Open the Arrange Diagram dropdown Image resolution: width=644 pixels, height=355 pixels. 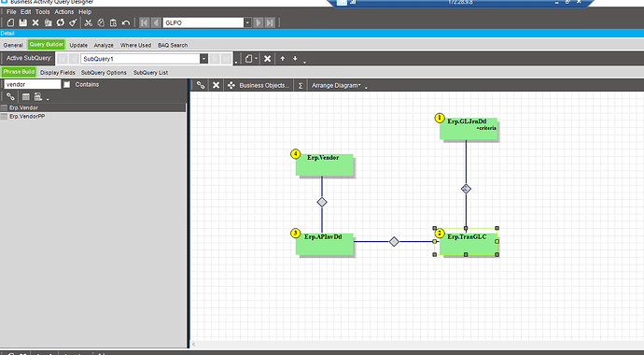pyautogui.click(x=336, y=85)
